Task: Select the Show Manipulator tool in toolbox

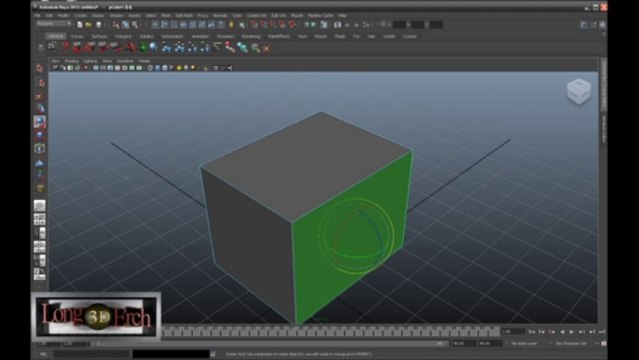Action: 40,175
